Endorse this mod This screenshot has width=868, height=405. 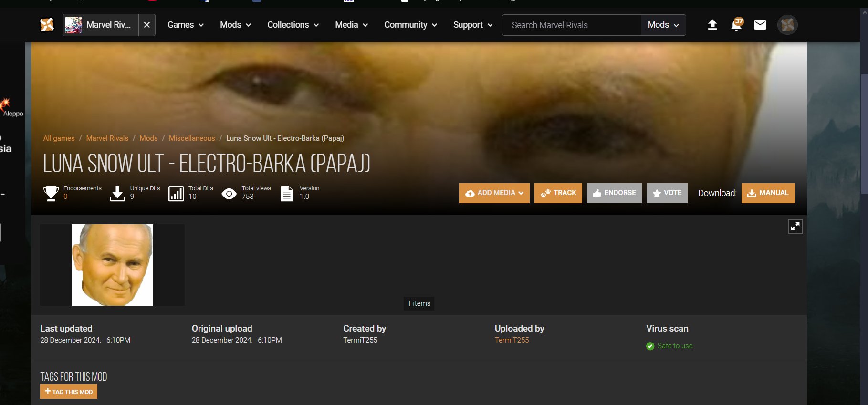614,193
